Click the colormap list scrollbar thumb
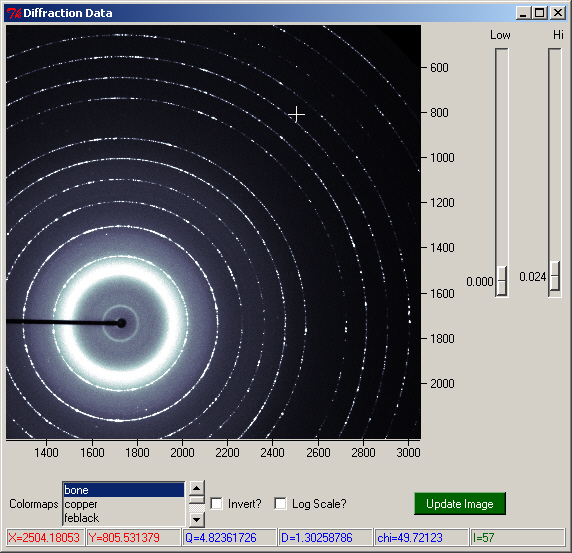 pyautogui.click(x=197, y=499)
